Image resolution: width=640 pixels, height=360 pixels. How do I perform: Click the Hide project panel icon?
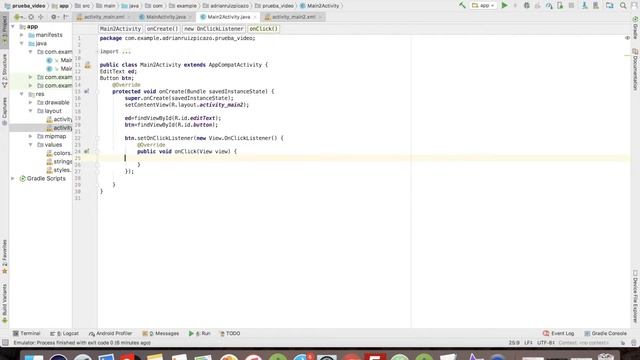tap(65, 17)
